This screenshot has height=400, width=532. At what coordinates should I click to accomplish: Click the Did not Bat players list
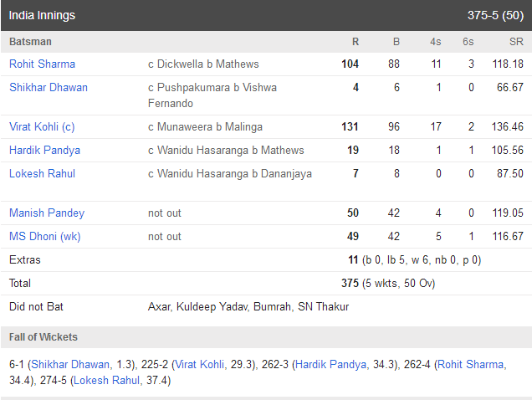(248, 306)
